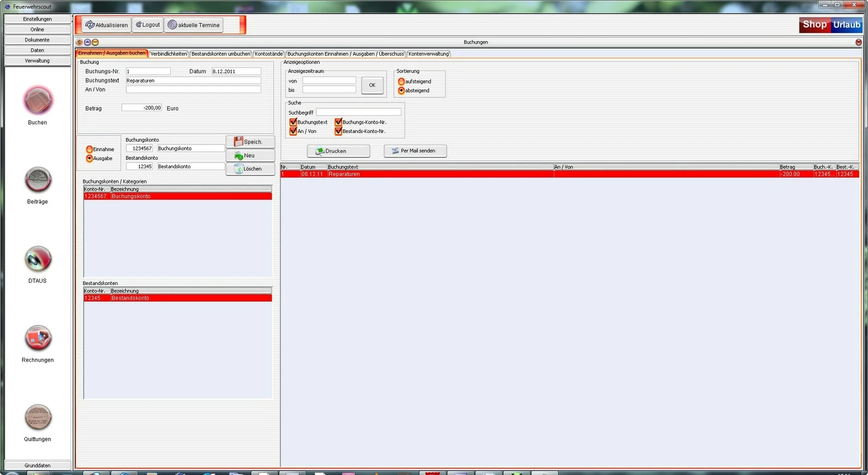Click the bis date field
This screenshot has height=475, width=868.
coord(329,90)
